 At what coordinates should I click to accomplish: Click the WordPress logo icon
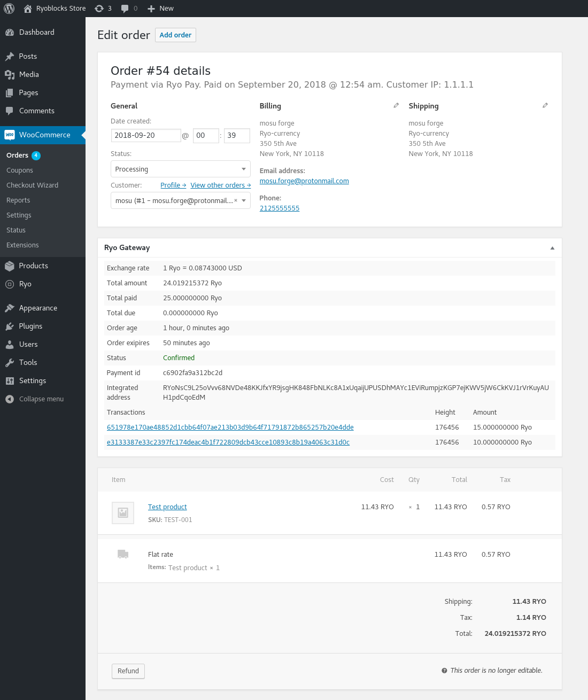9,9
